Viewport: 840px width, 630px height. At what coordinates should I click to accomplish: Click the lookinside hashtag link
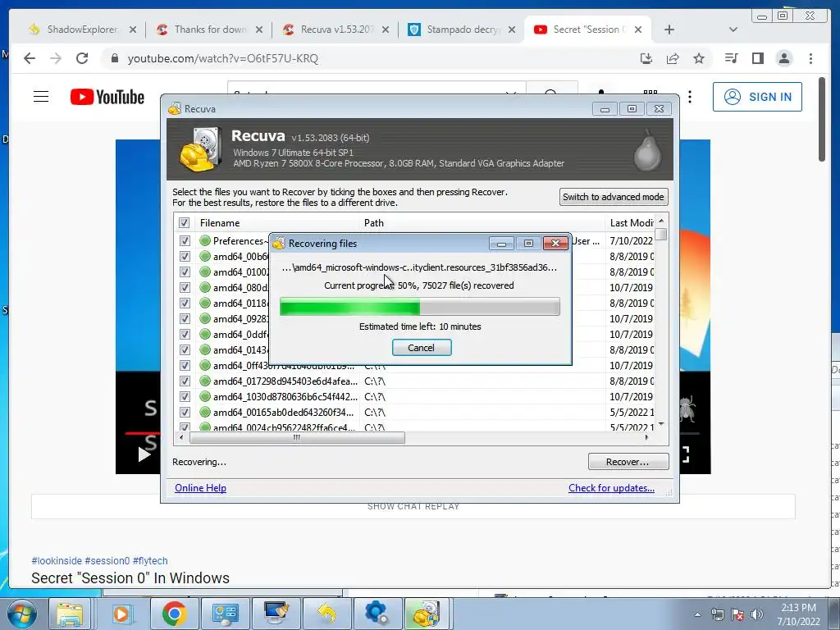coord(57,561)
